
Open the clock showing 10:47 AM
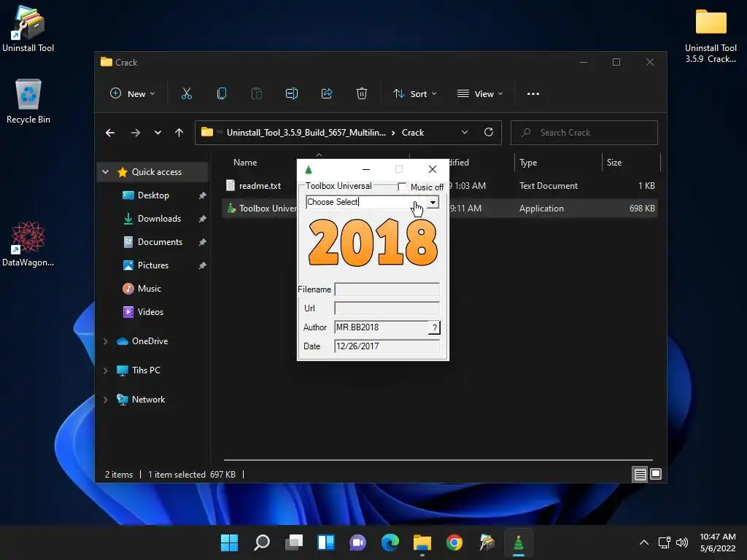(718, 542)
